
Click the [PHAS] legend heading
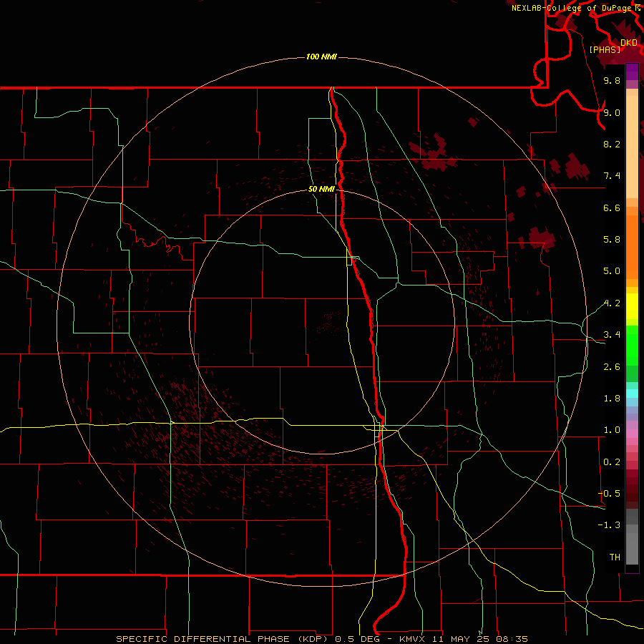coord(605,49)
